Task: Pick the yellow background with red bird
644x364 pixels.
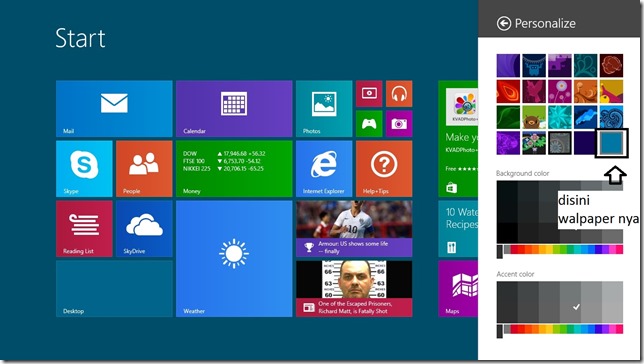Action: click(x=611, y=91)
